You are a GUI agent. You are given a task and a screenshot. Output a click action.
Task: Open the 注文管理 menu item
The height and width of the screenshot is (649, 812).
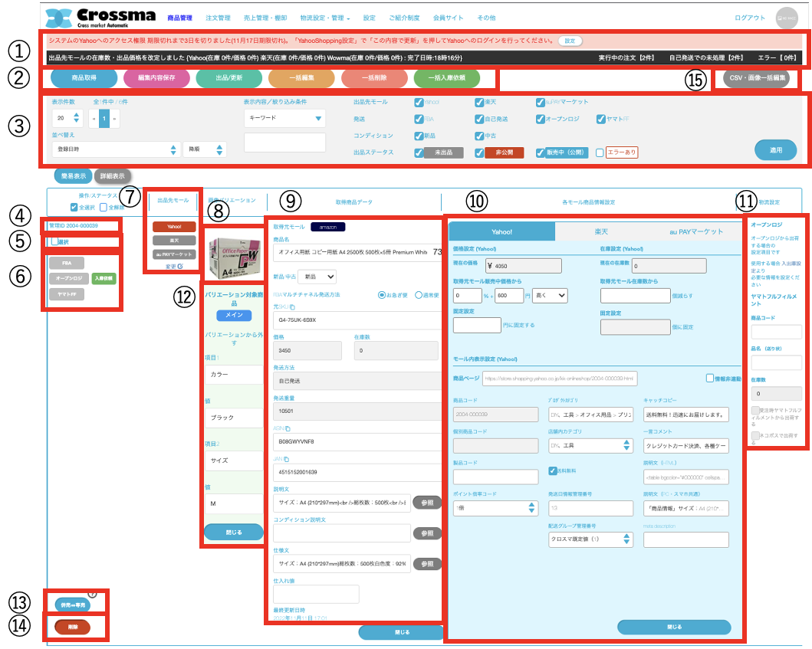pos(219,17)
